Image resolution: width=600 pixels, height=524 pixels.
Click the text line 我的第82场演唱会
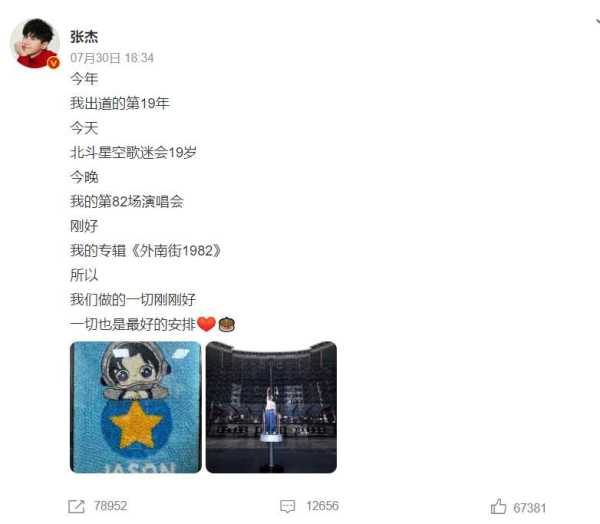tap(127, 201)
